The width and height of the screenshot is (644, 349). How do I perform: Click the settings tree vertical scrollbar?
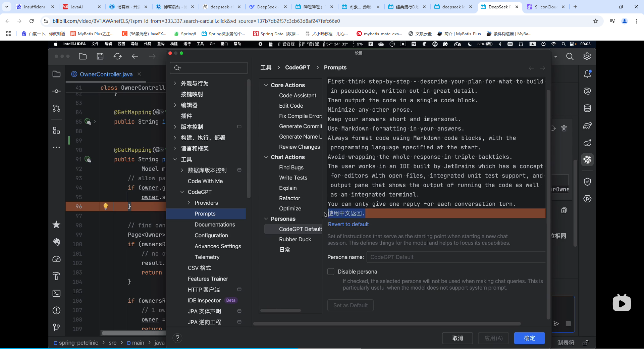(x=249, y=138)
